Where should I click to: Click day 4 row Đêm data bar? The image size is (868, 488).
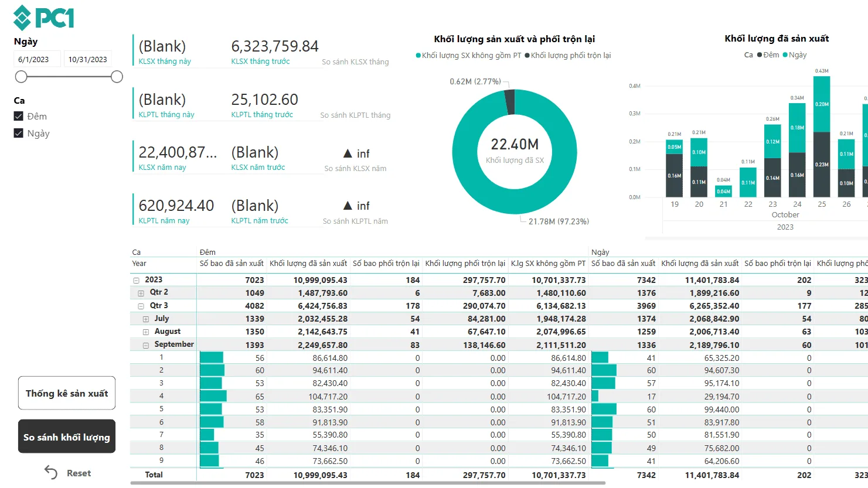tap(213, 396)
